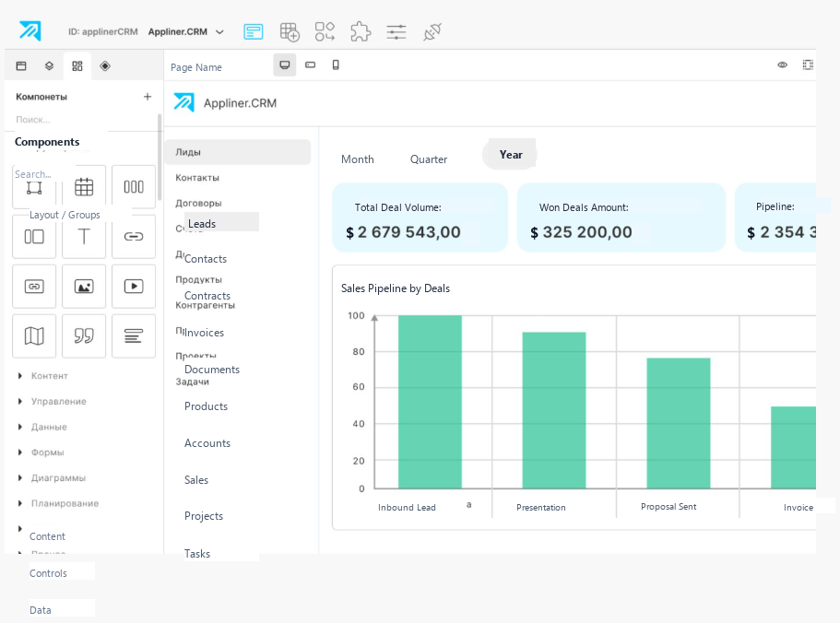
Task: Pick the image component
Action: tap(84, 287)
